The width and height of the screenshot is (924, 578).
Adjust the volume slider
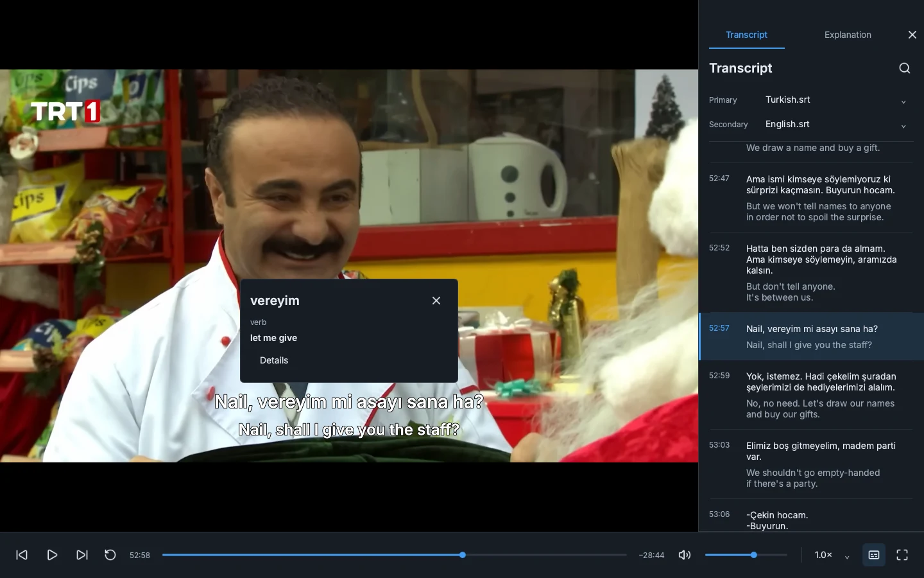(x=746, y=555)
